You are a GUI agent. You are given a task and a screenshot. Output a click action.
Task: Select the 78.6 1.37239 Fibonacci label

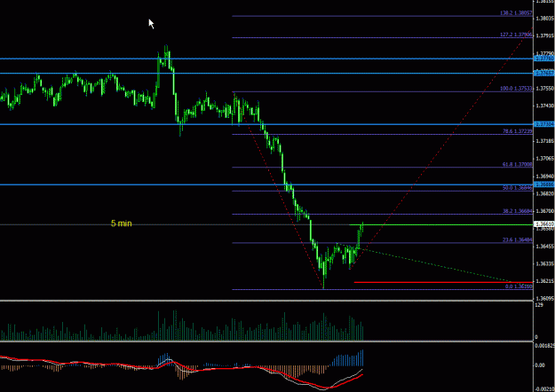point(517,131)
